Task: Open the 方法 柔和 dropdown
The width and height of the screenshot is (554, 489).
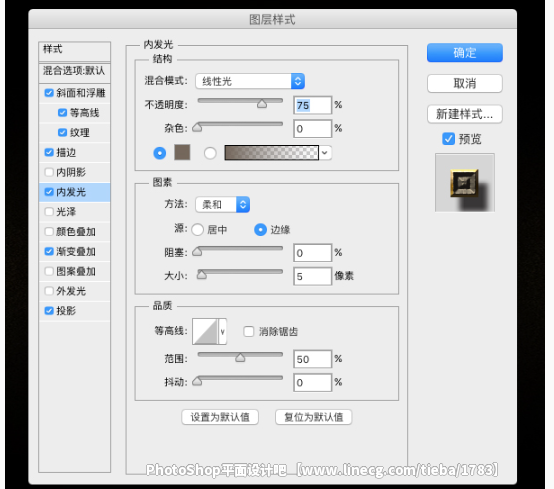Action: coord(223,204)
